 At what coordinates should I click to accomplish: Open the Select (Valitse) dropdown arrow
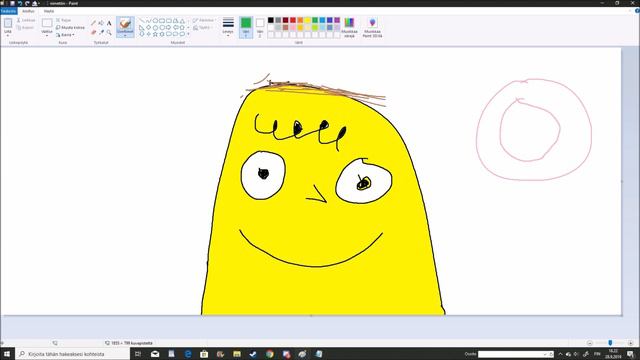[x=47, y=36]
